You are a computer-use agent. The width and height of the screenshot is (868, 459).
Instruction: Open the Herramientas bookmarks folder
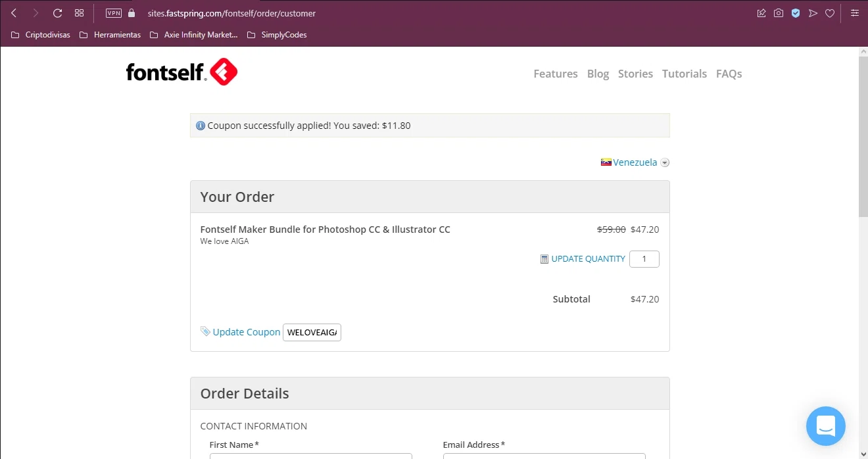[x=110, y=35]
